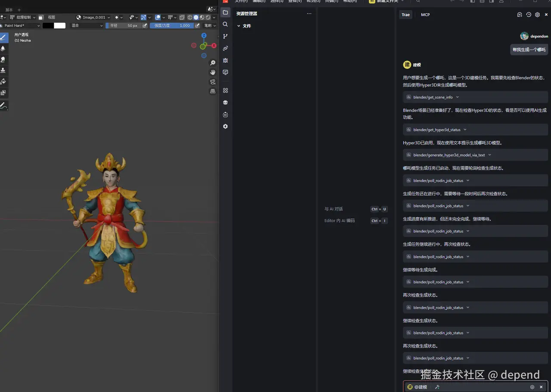
Task: Click the viewport zoom magnifier icon
Action: tap(213, 63)
